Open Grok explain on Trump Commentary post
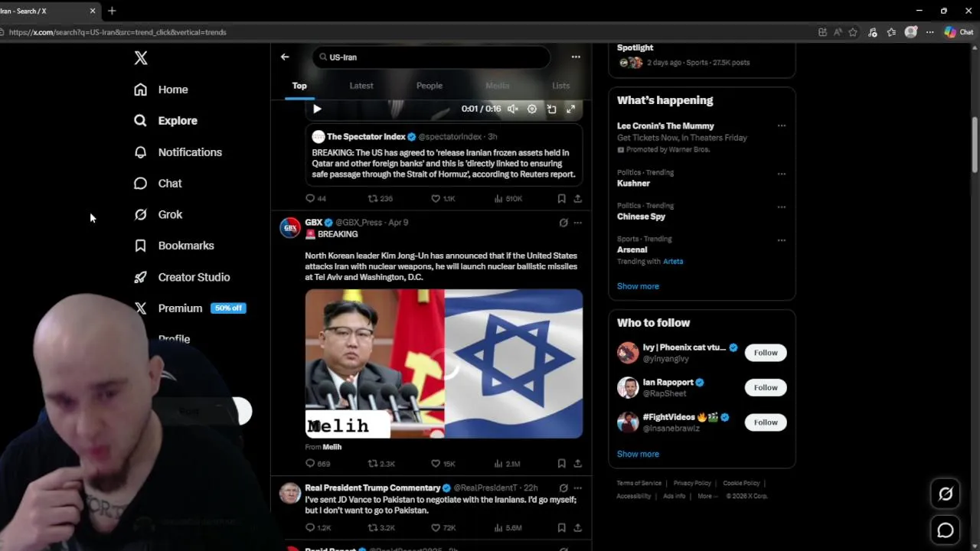This screenshot has height=551, width=980. tap(563, 487)
